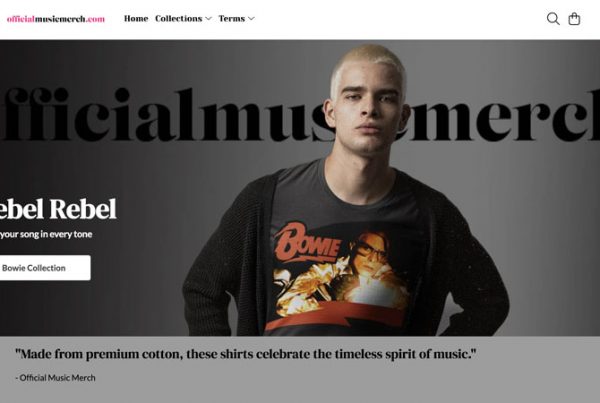Image resolution: width=600 pixels, height=403 pixels.
Task: Open the search magnifier icon
Action: (553, 19)
